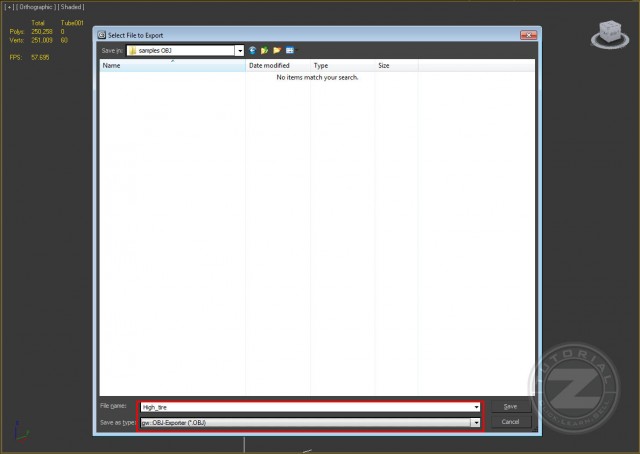Image resolution: width=640 pixels, height=454 pixels.
Task: Open the viewport [+] menu
Action: pyautogui.click(x=8, y=6)
